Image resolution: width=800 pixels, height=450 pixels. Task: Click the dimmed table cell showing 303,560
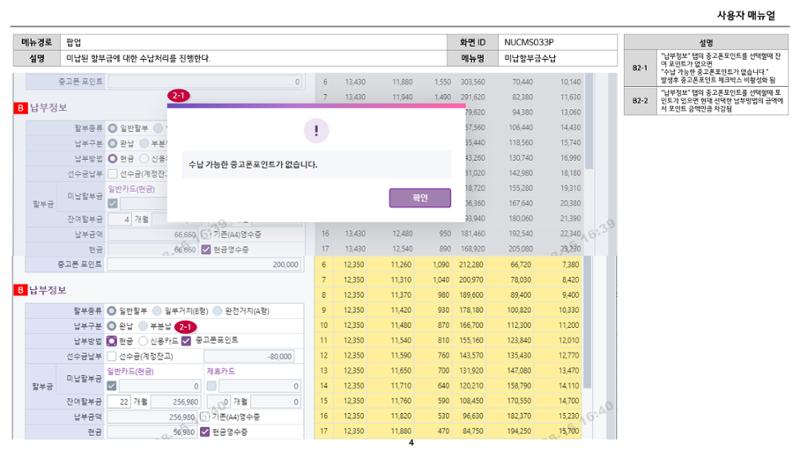472,82
